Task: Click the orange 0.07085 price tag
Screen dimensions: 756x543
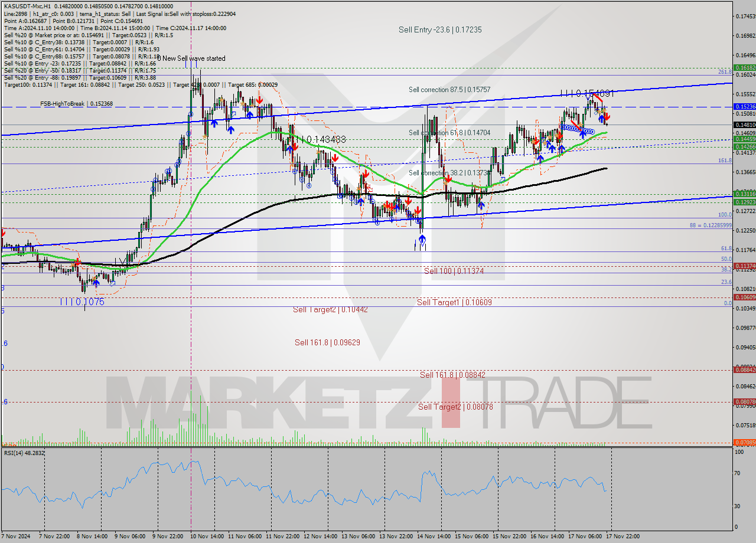Action: tap(744, 442)
